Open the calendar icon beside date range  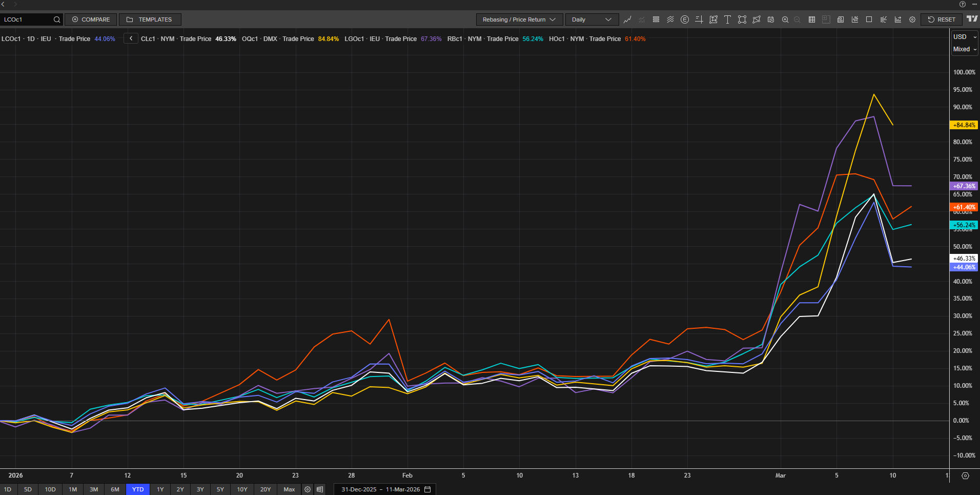[427, 489]
